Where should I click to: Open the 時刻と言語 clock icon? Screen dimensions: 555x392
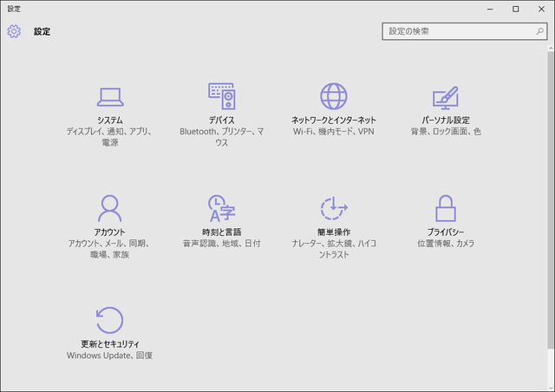(222, 208)
